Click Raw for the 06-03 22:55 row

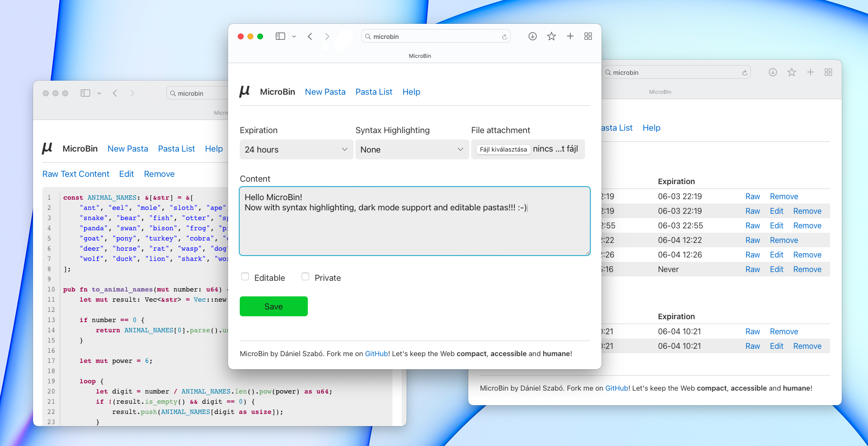753,225
